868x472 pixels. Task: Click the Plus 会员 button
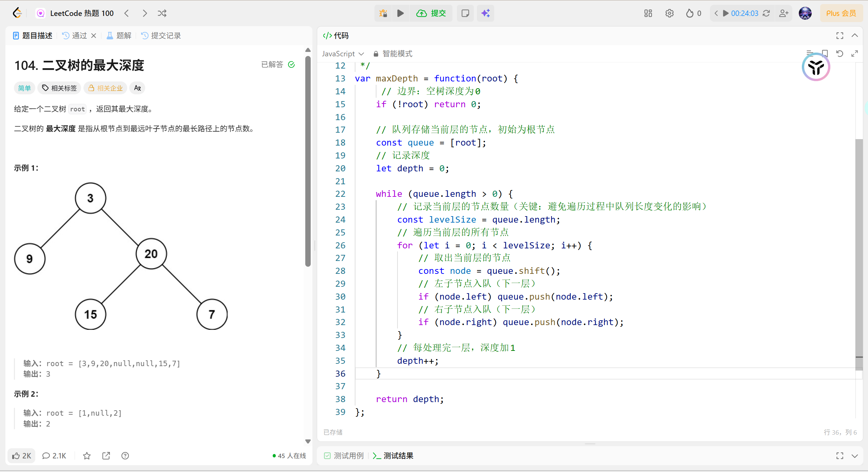[841, 13]
